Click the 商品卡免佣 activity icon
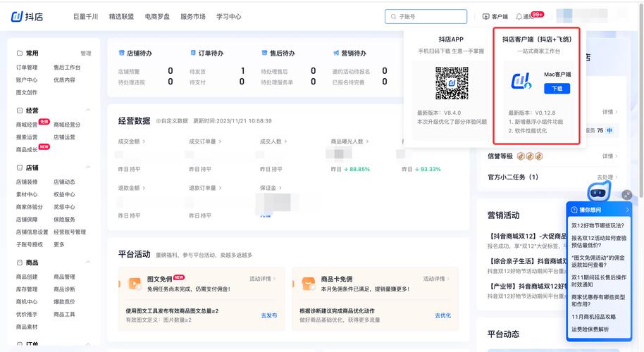Screen dimensions: 644x352 click(308, 284)
